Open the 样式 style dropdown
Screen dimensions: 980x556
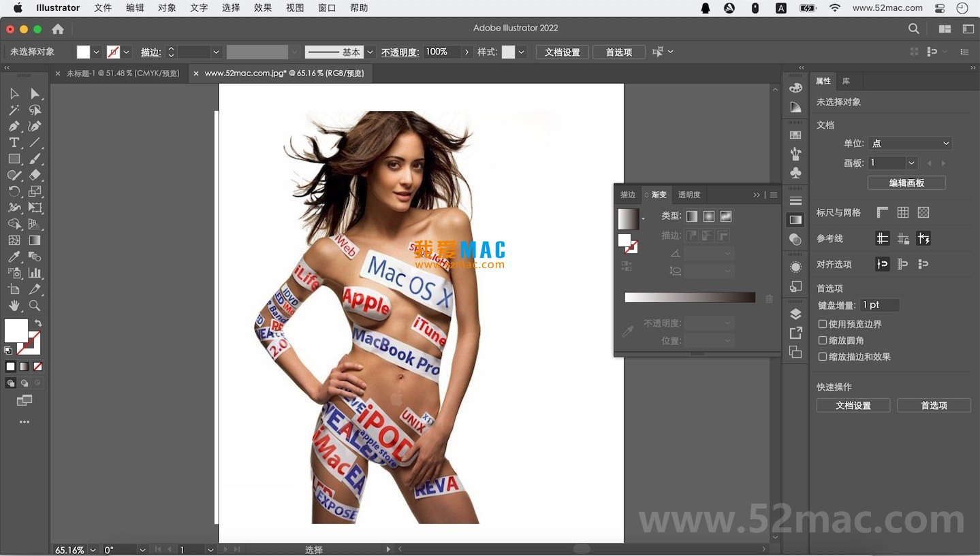tap(521, 52)
